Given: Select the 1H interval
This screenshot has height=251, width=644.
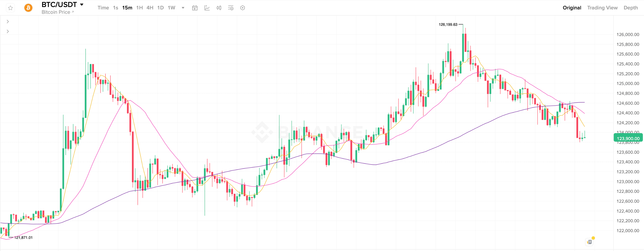Looking at the screenshot, I should point(139,8).
